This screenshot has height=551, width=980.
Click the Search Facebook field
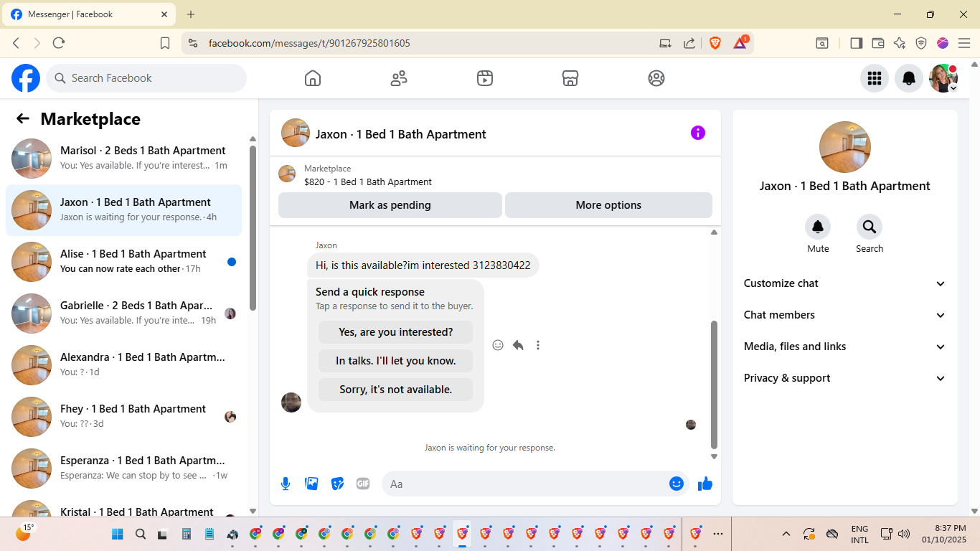[146, 78]
